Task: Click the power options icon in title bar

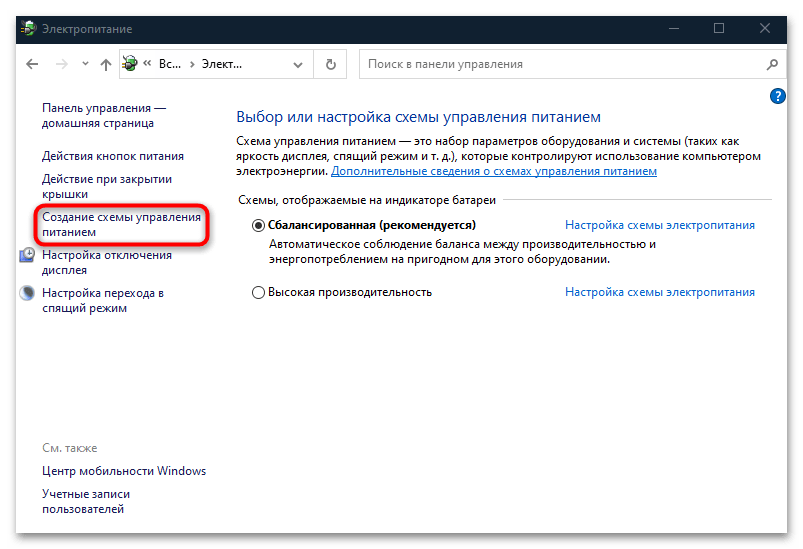Action: click(27, 29)
